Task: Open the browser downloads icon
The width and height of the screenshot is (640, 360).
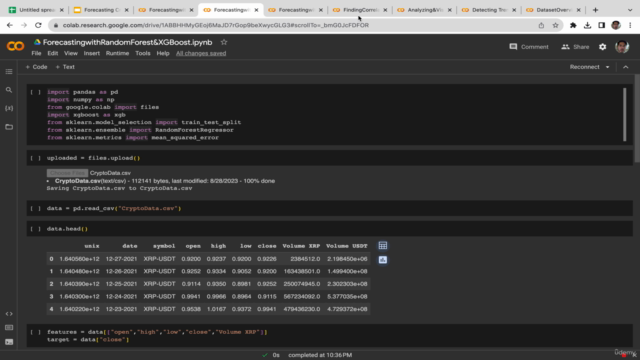Action: 587,25
